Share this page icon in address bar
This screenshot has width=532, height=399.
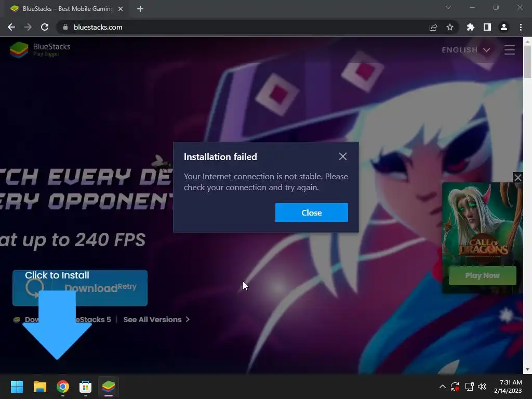(433, 27)
